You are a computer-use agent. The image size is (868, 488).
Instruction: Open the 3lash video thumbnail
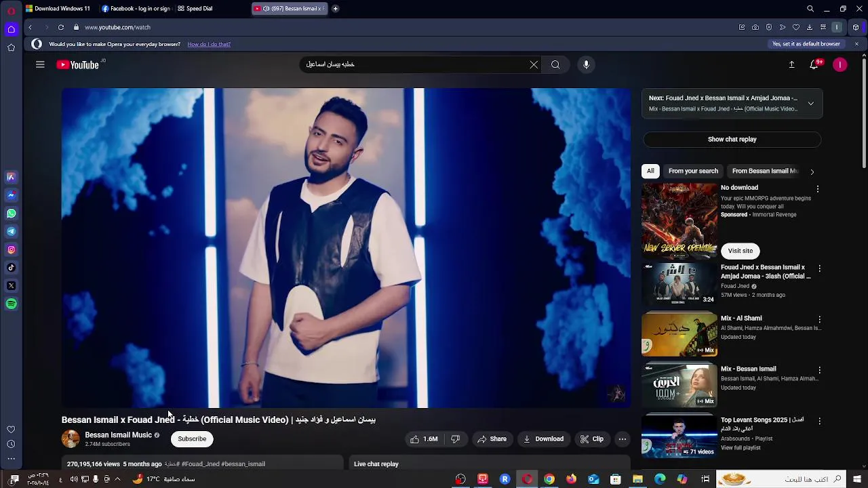pos(679,284)
